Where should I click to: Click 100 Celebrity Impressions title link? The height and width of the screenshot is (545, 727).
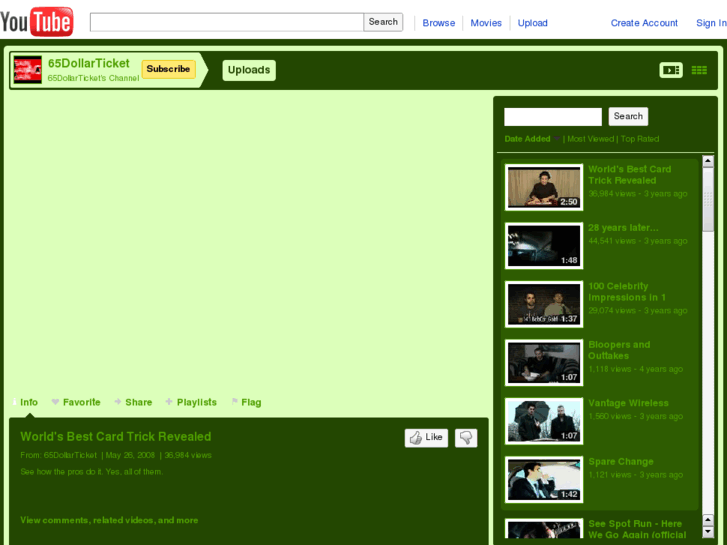tap(627, 292)
